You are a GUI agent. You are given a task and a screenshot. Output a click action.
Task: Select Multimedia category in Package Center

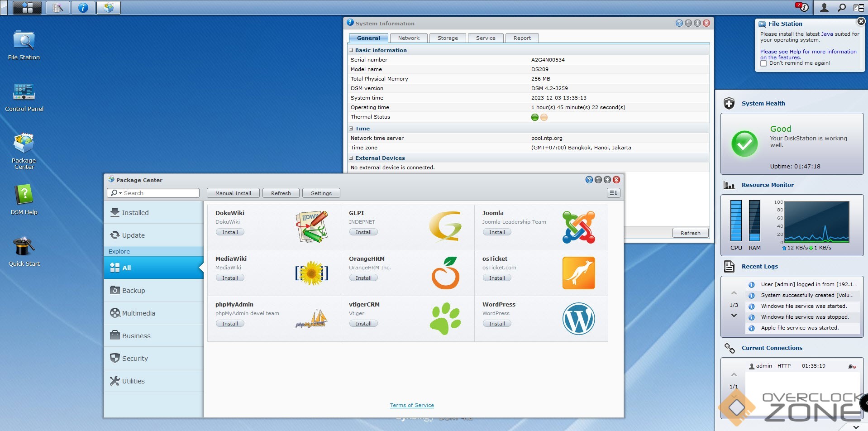click(138, 313)
